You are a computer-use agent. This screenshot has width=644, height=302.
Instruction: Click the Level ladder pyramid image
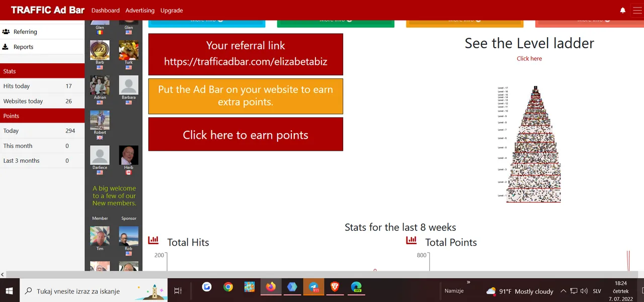(529, 144)
